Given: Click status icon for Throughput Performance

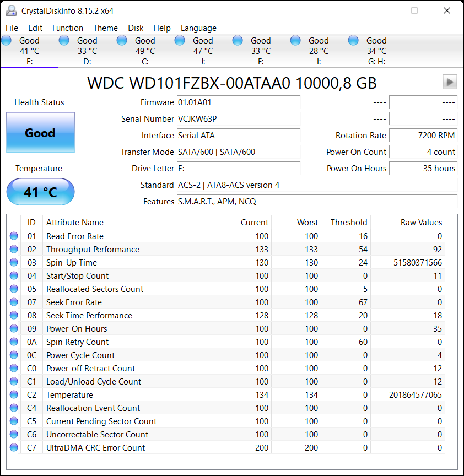Looking at the screenshot, I should coord(14,249).
